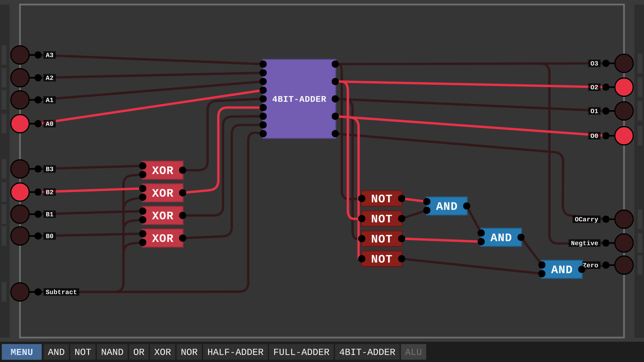Click the O3 output indicator circle
644x362 pixels.
(x=624, y=63)
